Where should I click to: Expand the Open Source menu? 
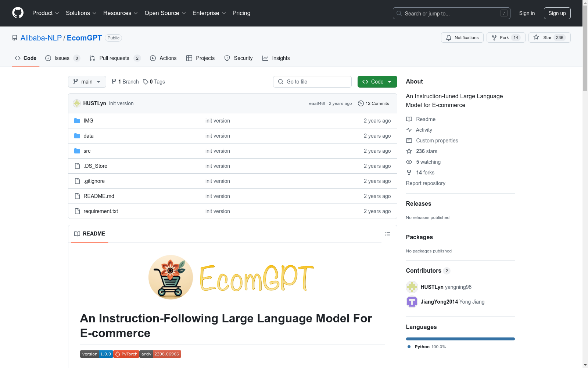pyautogui.click(x=165, y=13)
